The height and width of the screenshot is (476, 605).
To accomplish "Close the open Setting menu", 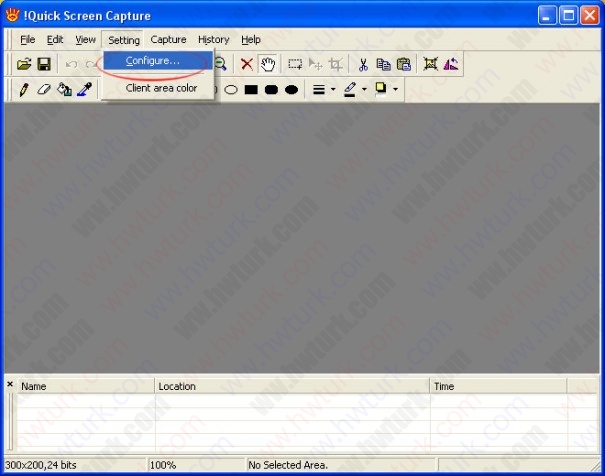I will click(x=124, y=40).
